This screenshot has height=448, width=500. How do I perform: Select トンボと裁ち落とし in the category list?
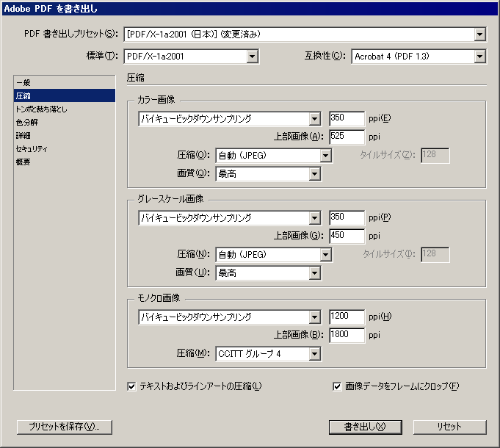[41, 109]
